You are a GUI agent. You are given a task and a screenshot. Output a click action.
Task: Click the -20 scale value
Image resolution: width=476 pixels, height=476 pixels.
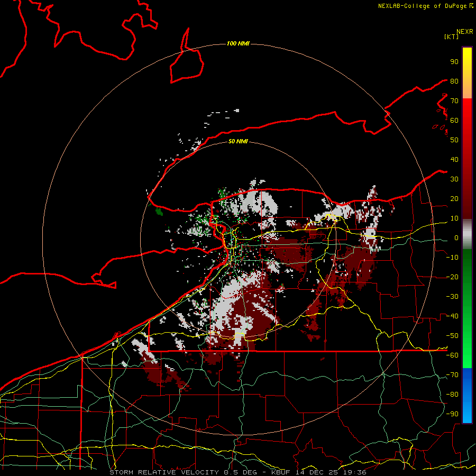[452, 277]
